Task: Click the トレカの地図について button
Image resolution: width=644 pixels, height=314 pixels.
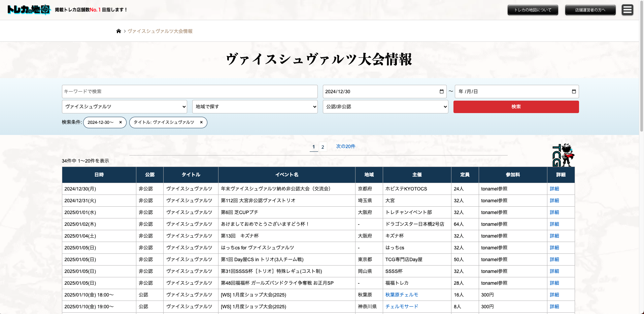Action: click(533, 10)
